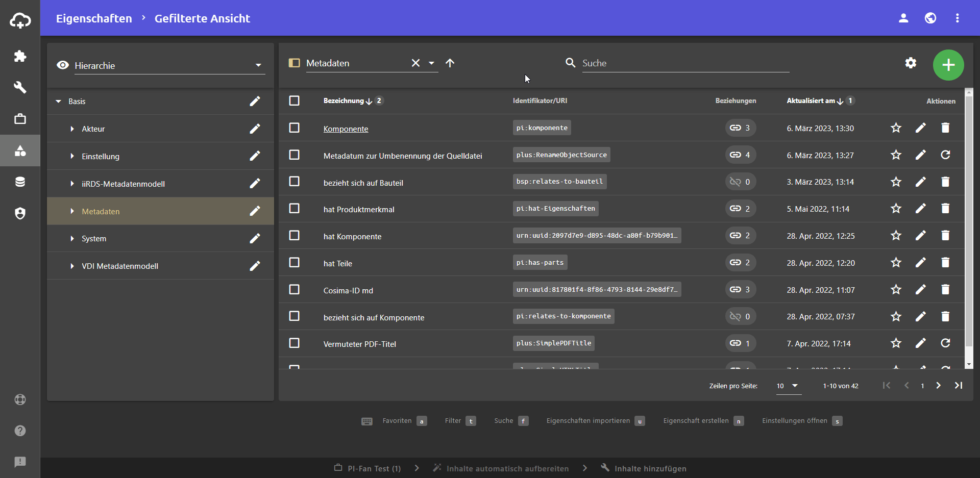Reset the Metadatum zur Umbenennung row
Image resolution: width=980 pixels, height=478 pixels.
pyautogui.click(x=945, y=155)
